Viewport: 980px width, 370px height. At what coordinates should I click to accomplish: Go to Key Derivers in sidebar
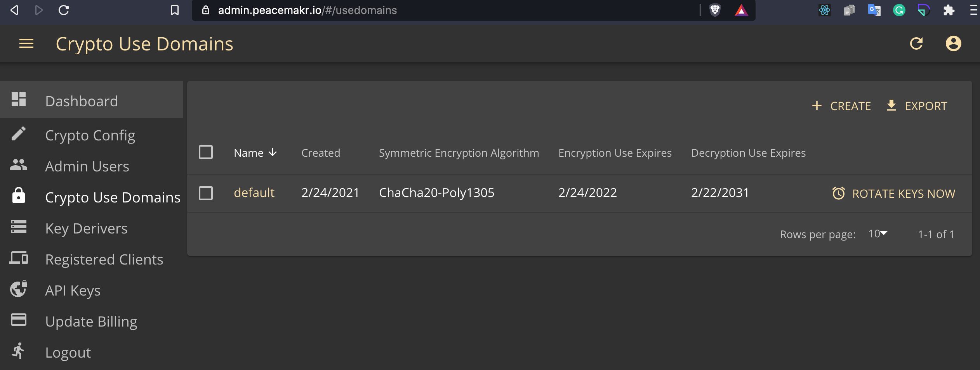coord(86,228)
